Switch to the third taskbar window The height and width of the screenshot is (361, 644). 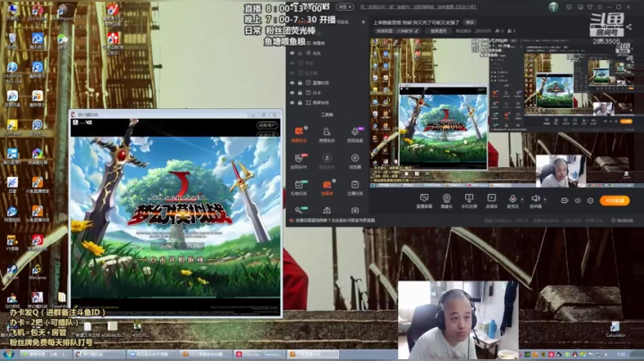(153, 354)
